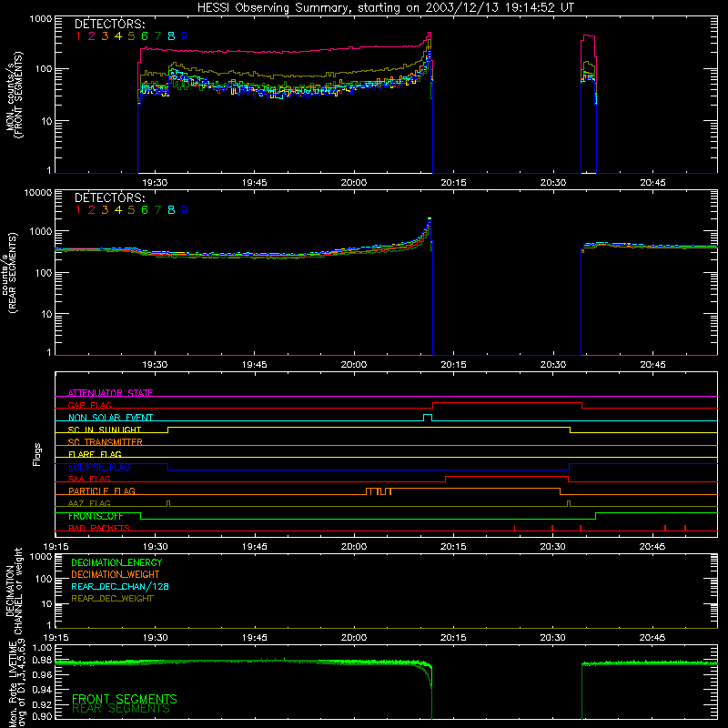Click the 0.96 tick on livetime axis
Viewport: 728px width, 728px height.
click(42, 675)
